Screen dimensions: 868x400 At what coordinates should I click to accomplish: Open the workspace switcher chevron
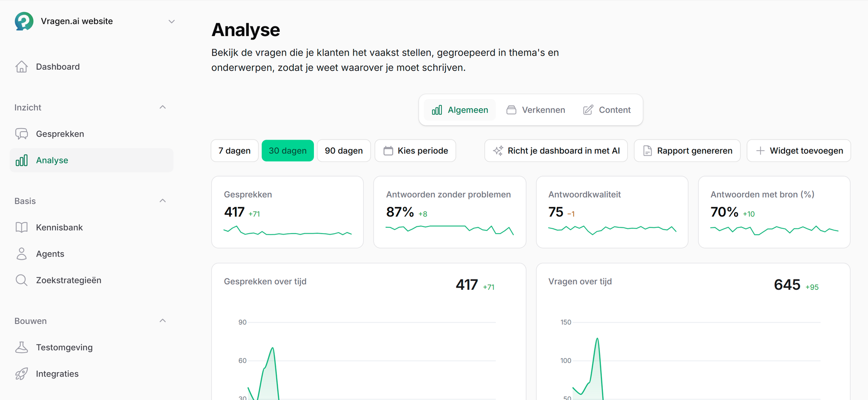tap(171, 21)
